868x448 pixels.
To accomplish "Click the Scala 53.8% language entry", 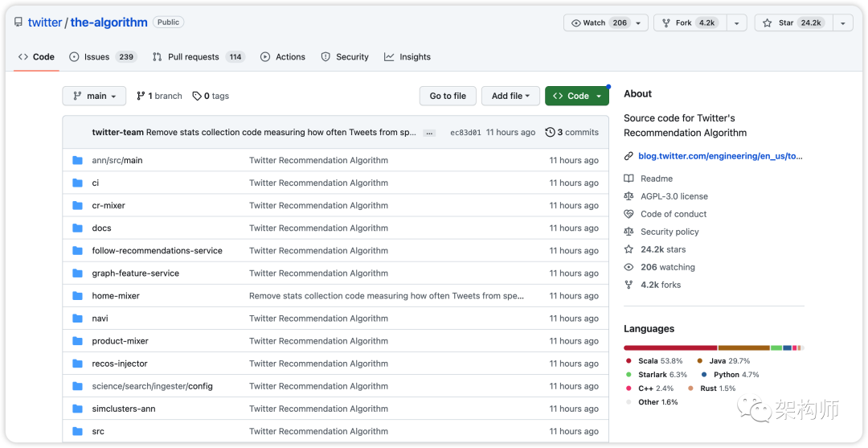I will (654, 361).
